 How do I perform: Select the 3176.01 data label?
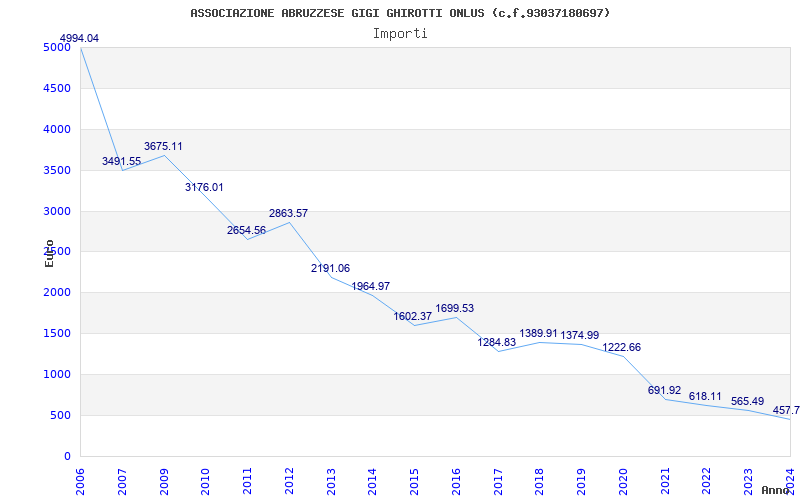point(204,187)
